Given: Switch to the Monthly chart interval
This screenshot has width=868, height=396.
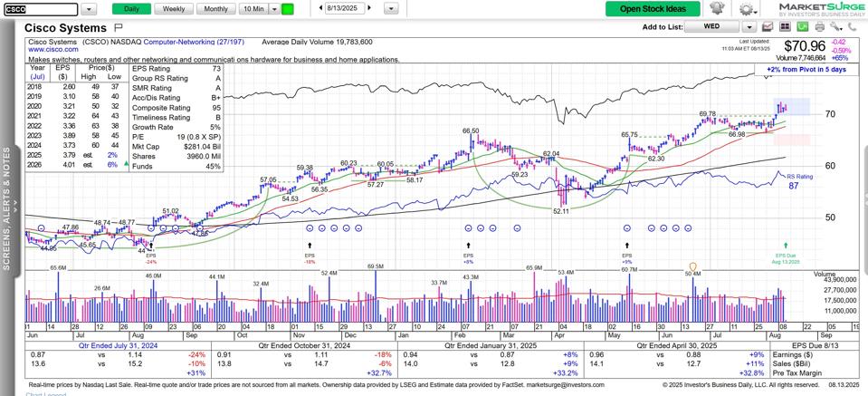Looking at the screenshot, I should 216,9.
